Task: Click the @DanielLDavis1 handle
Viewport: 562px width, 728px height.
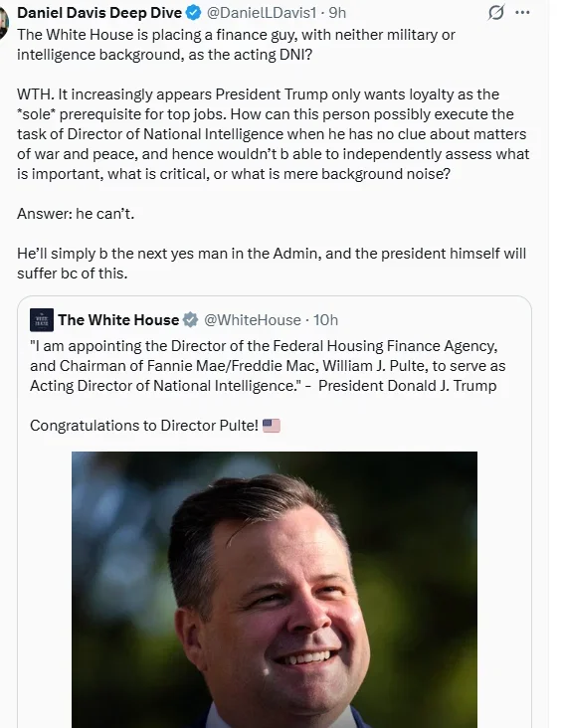Action: pos(262,13)
